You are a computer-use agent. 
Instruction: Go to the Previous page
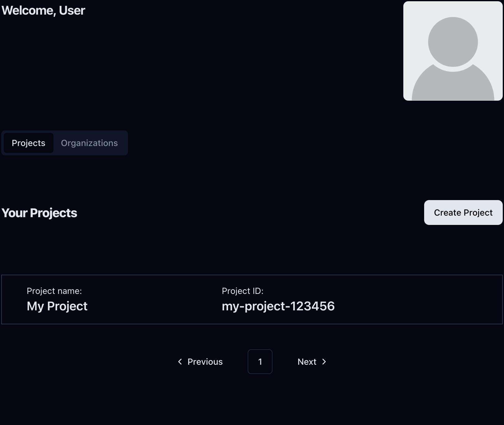(200, 362)
